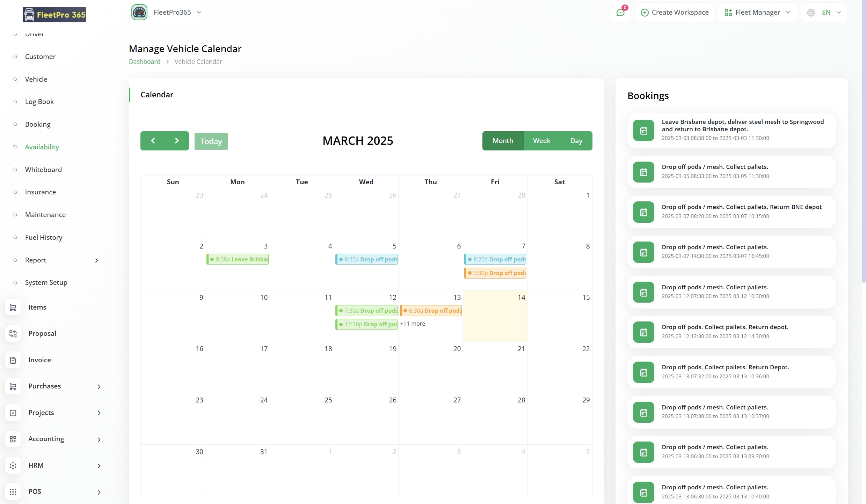Click the Create Workspace button
This screenshot has height=504, width=866.
(675, 13)
